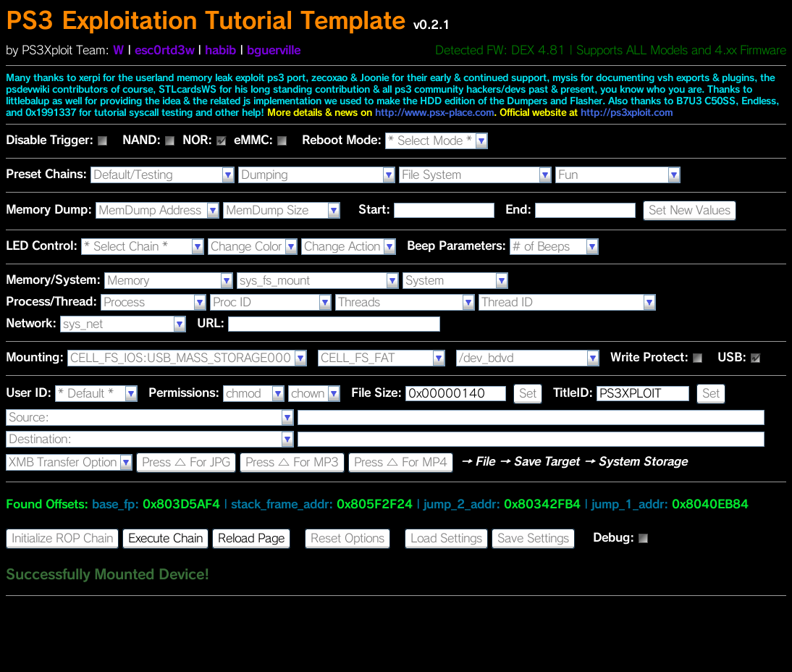Screen dimensions: 792x672
Task: Click Press △ For JPG button
Action: click(186, 462)
